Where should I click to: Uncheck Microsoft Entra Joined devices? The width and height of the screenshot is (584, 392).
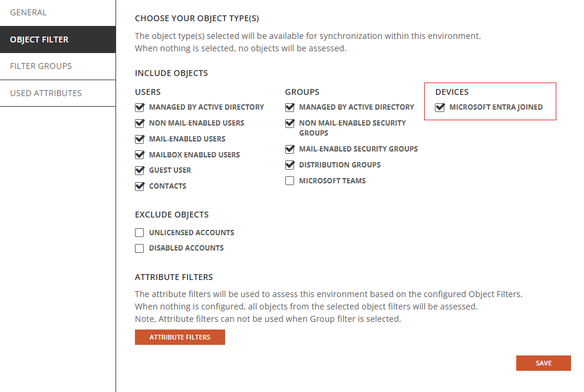[440, 107]
